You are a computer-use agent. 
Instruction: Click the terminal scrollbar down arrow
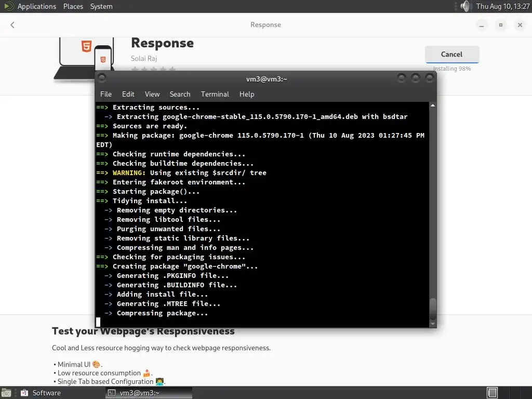[433, 324]
